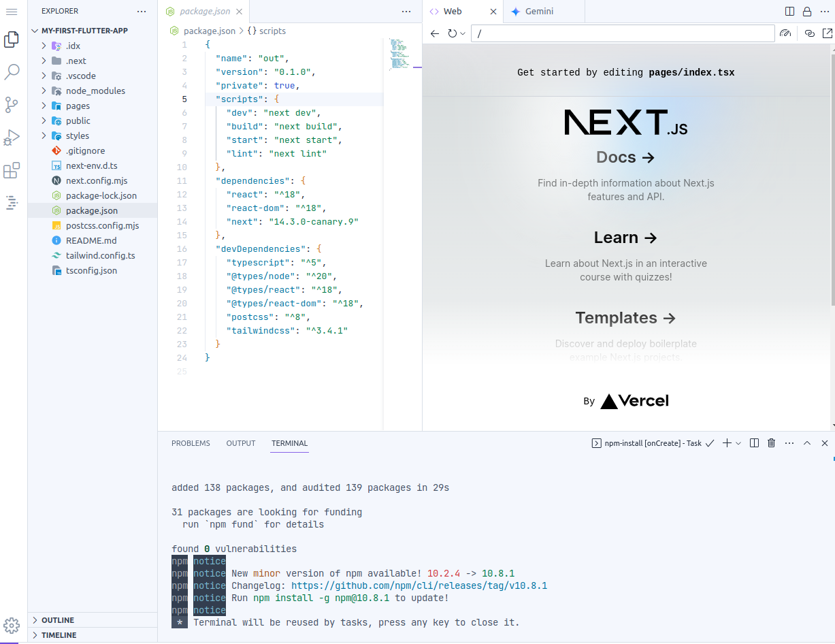Switch to the PROBLEMS tab
The width and height of the screenshot is (835, 644).
click(x=191, y=443)
